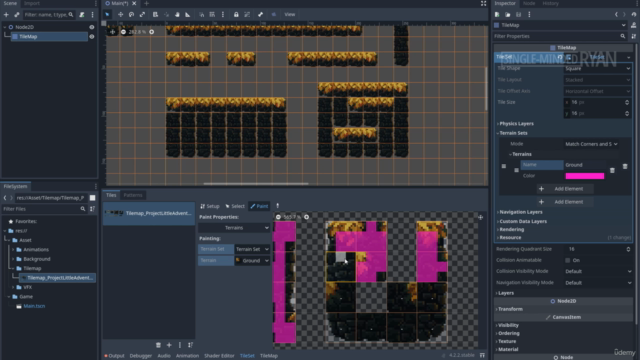Lock the selected node with padlock icon

(x=236, y=14)
